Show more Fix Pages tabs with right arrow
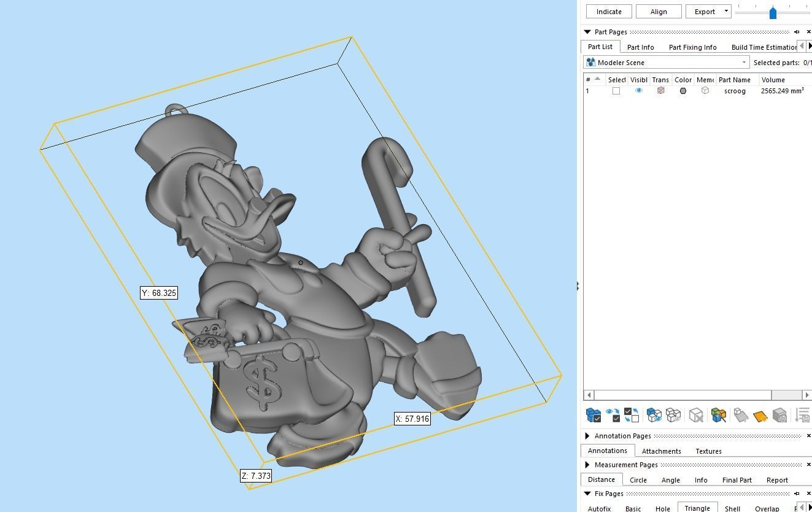The height and width of the screenshot is (512, 812). tap(809, 507)
